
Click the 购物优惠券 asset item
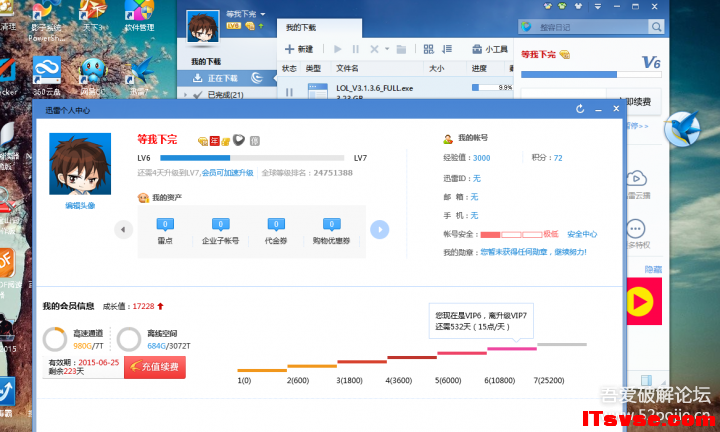[x=332, y=231]
